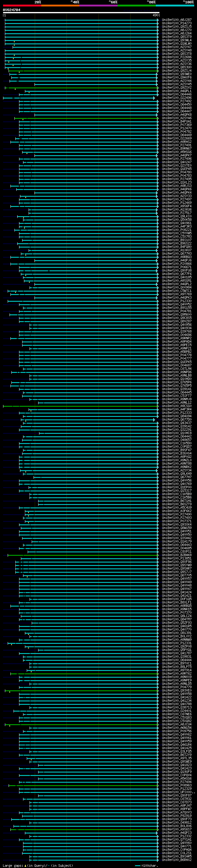Select the label UniRef100_A9RAS2
Viewport: 197px width, 868px height.
point(177,142)
